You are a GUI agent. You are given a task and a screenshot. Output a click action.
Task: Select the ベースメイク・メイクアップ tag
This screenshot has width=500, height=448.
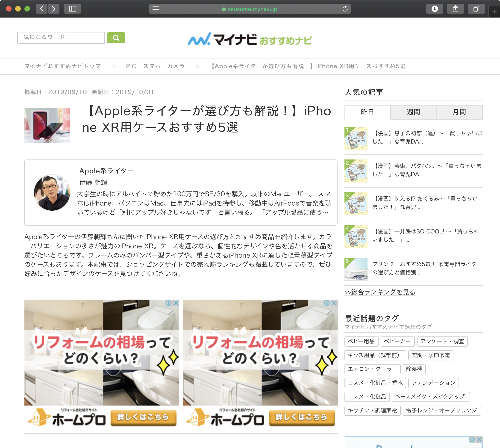431,397
